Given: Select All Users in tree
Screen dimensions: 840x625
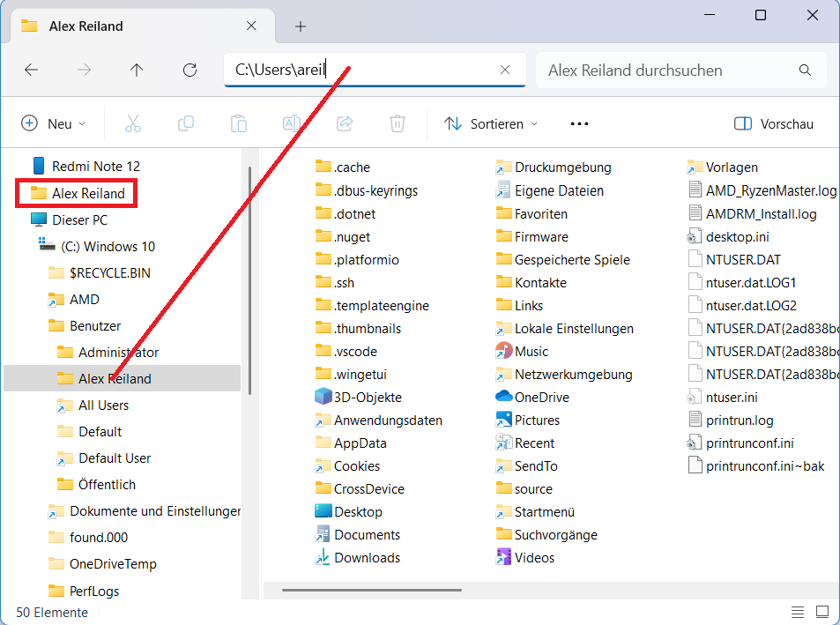Looking at the screenshot, I should (93, 406).
